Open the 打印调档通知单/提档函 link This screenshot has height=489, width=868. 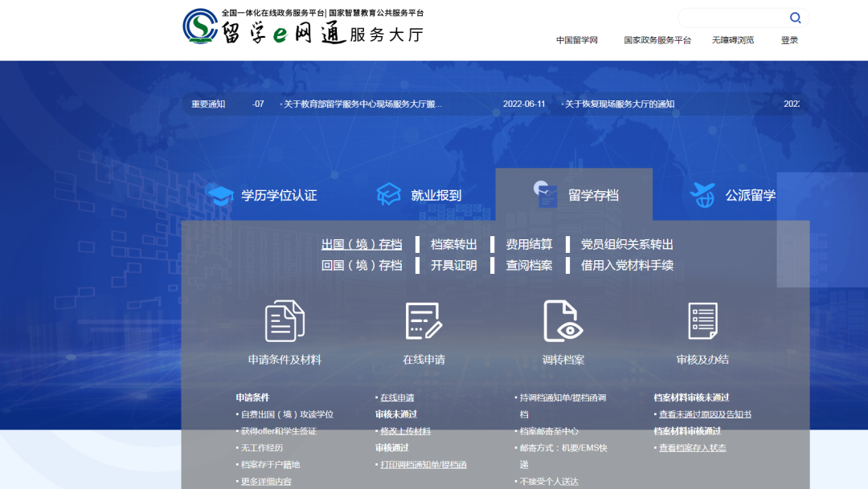(x=423, y=464)
